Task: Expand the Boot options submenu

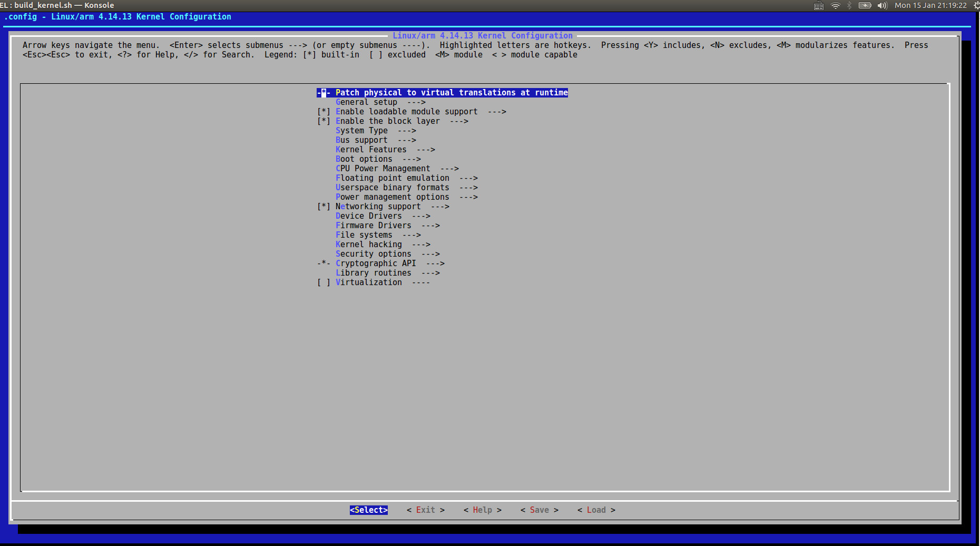Action: [378, 159]
